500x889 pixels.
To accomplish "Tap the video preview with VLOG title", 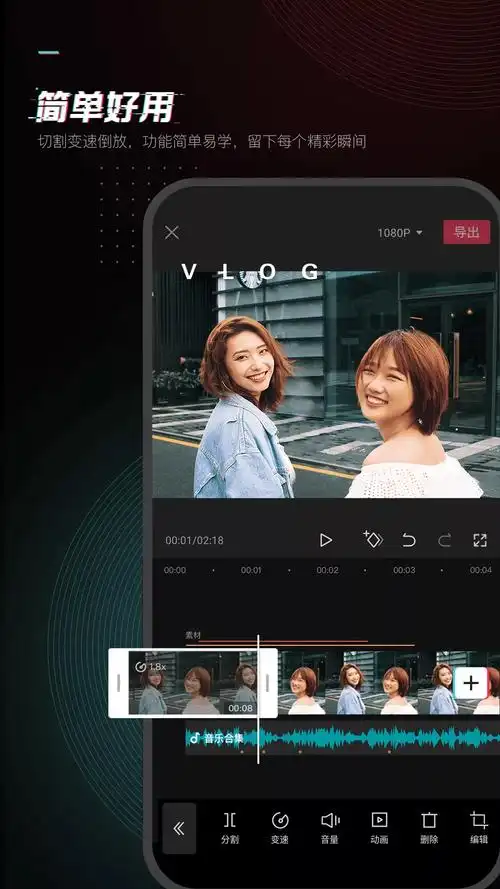I will pos(326,383).
